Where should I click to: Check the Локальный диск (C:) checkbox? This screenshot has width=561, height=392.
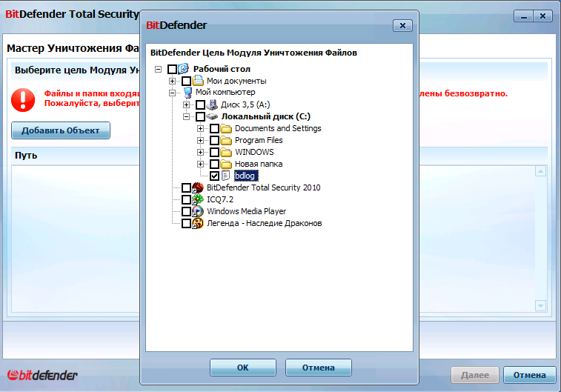[200, 116]
